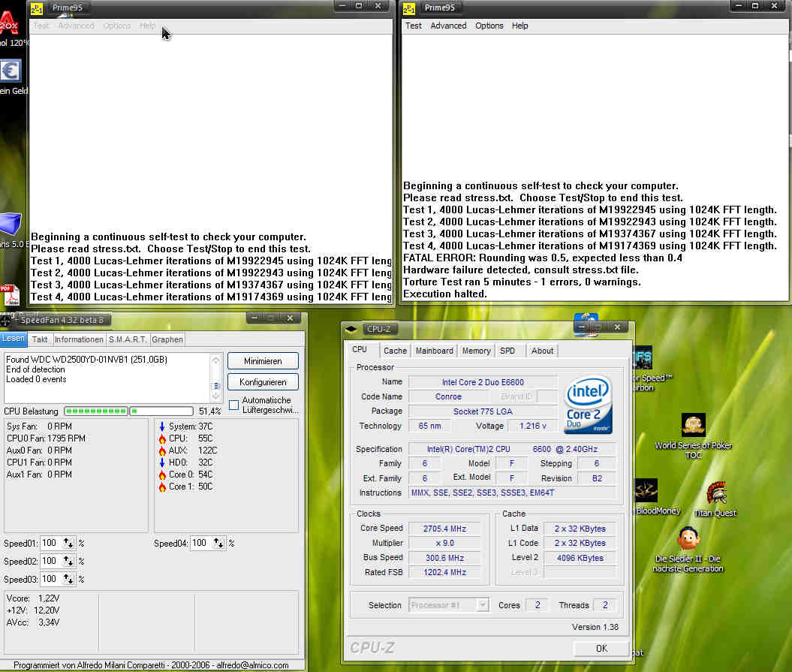Click the title icon of the halted Prime95 window
Screen dimensions: 792x672
(409, 8)
